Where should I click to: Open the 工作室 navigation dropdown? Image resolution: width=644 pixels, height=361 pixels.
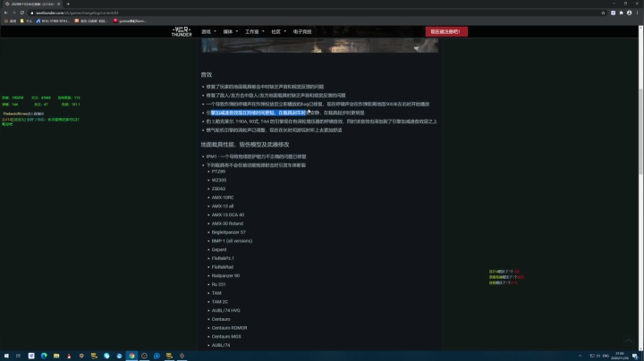pyautogui.click(x=255, y=31)
